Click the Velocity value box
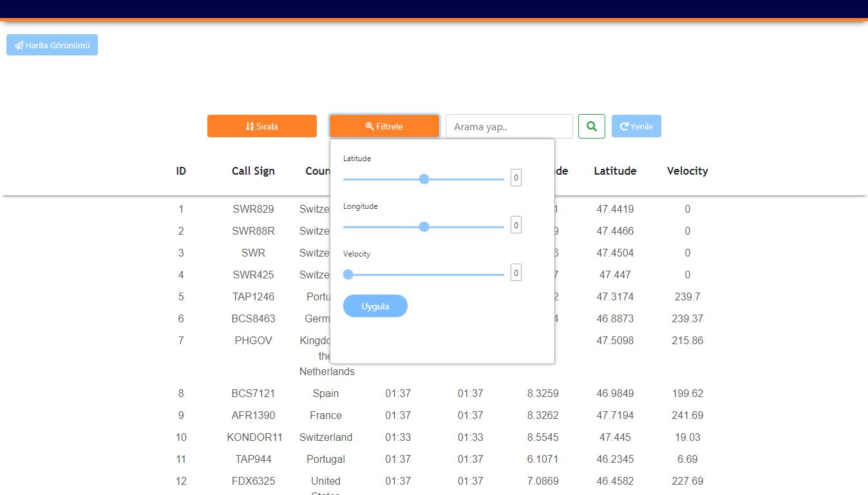 [516, 273]
